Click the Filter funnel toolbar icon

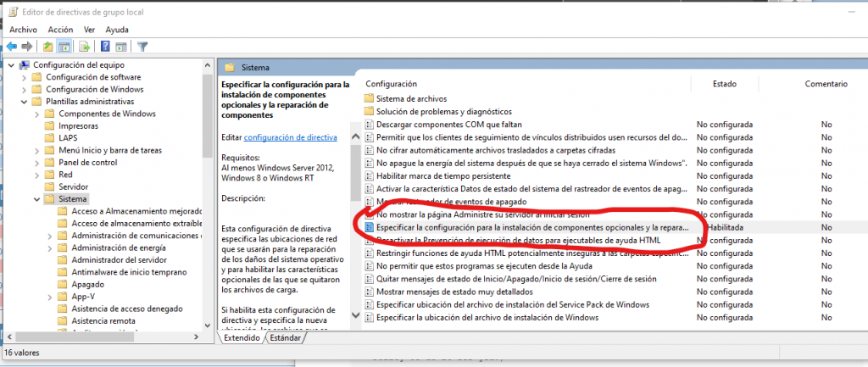coord(142,46)
